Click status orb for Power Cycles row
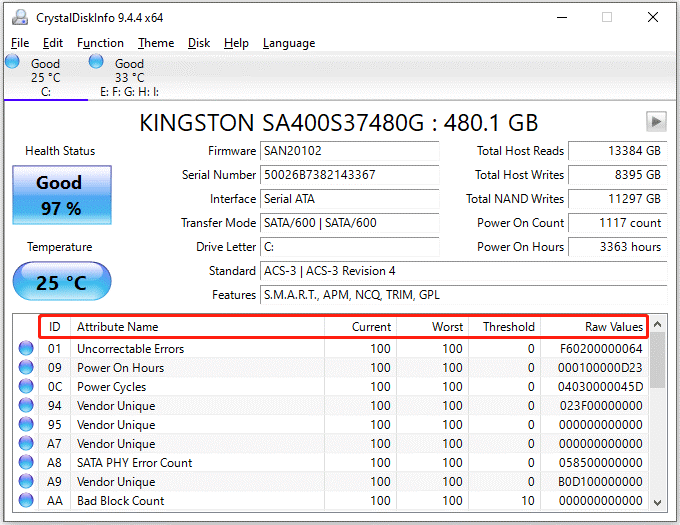This screenshot has width=680, height=525. pos(26,386)
